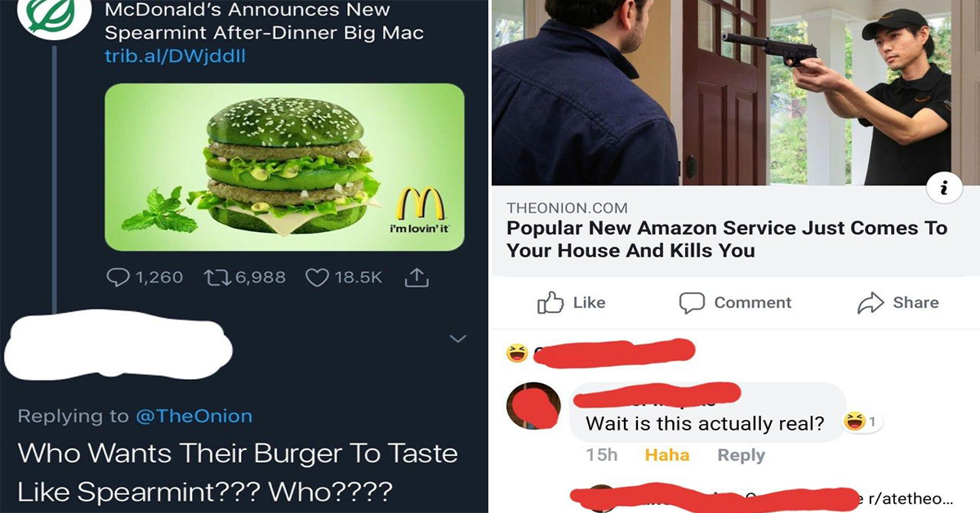Open the commenter's profile picture
980x513 pixels.
pos(533,407)
